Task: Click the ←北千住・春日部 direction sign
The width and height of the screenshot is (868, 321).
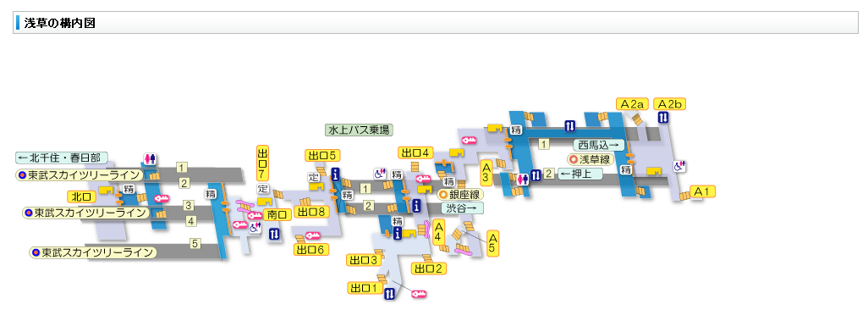Action: click(x=62, y=158)
